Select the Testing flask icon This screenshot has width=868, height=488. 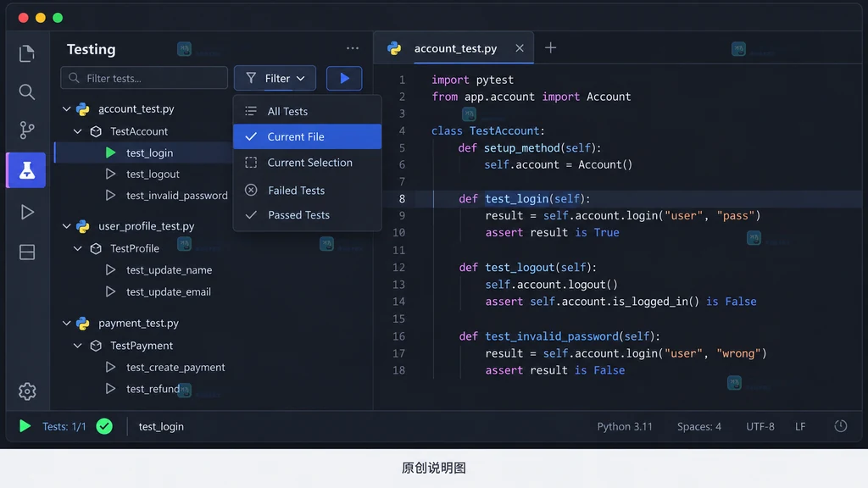pos(26,169)
